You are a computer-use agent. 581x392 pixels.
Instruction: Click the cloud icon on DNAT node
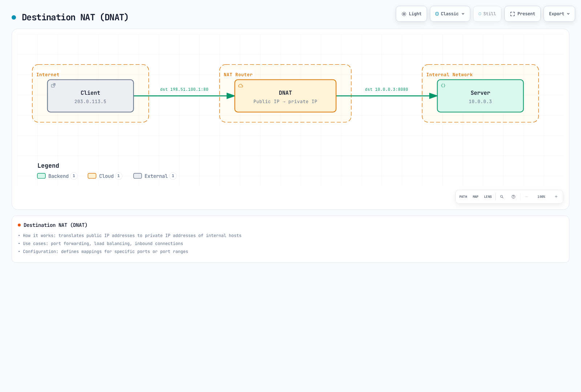click(241, 86)
